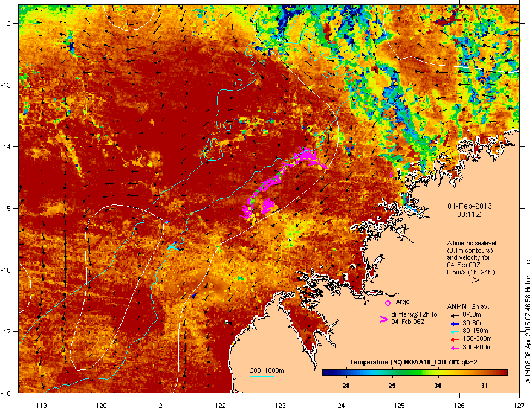Click the 04-Feb-2013 date label
Viewport: 532px width, 411px height.
coord(469,206)
